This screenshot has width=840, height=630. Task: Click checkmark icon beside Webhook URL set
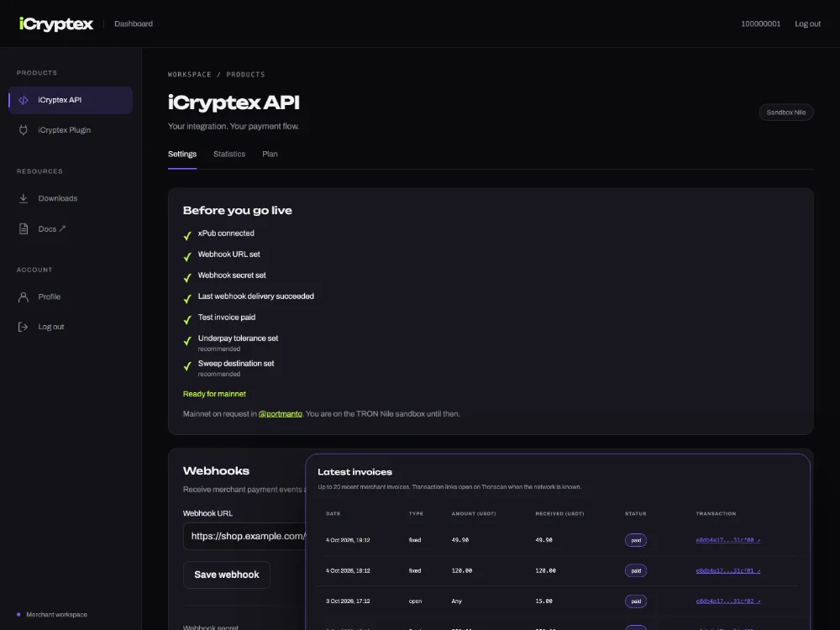coord(187,256)
